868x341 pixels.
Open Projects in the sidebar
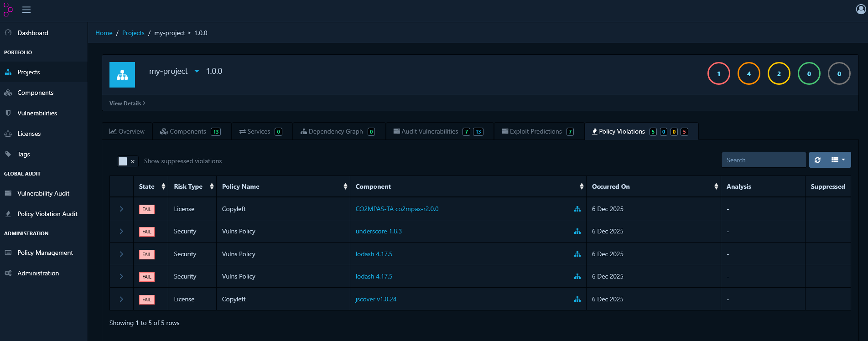coord(44,72)
